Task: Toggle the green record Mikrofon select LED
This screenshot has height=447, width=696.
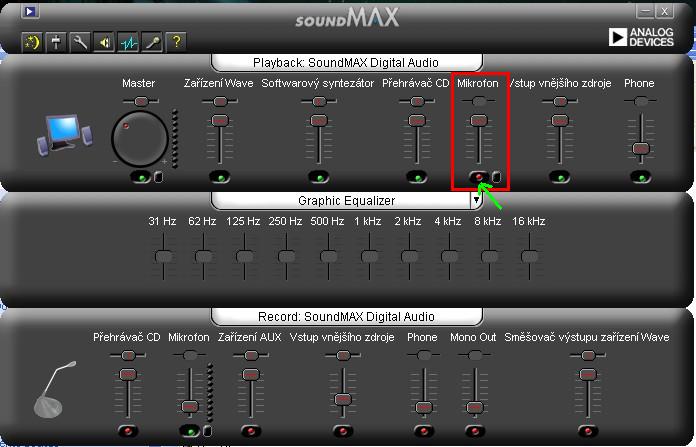Action: pos(190,431)
